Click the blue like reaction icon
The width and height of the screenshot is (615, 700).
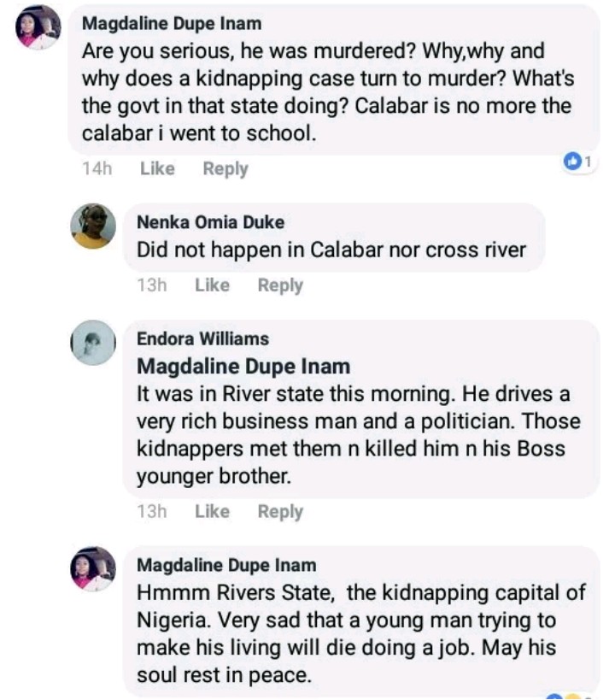pyautogui.click(x=573, y=161)
